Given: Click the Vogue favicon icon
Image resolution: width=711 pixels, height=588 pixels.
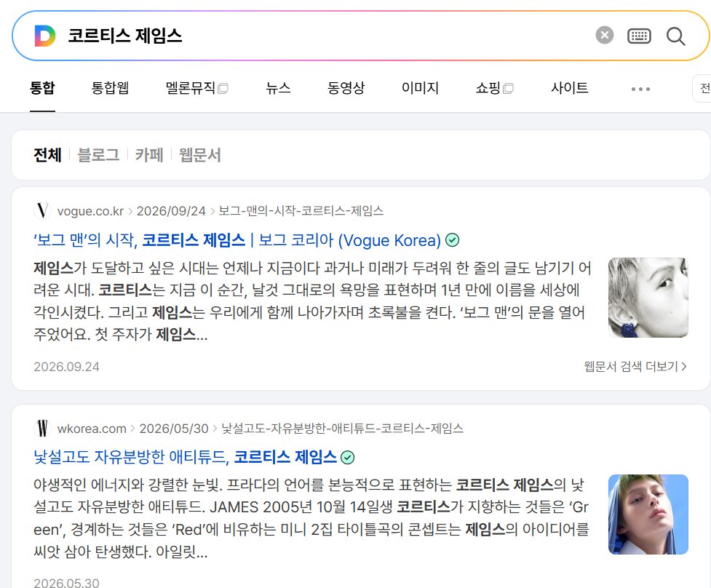Looking at the screenshot, I should click(x=43, y=211).
